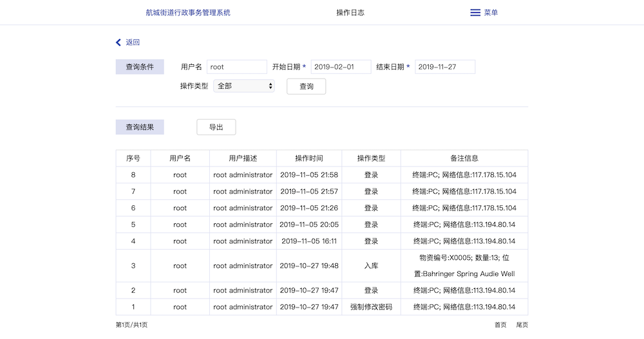Click the 操作日志 page title
644x339 pixels.
click(x=350, y=13)
